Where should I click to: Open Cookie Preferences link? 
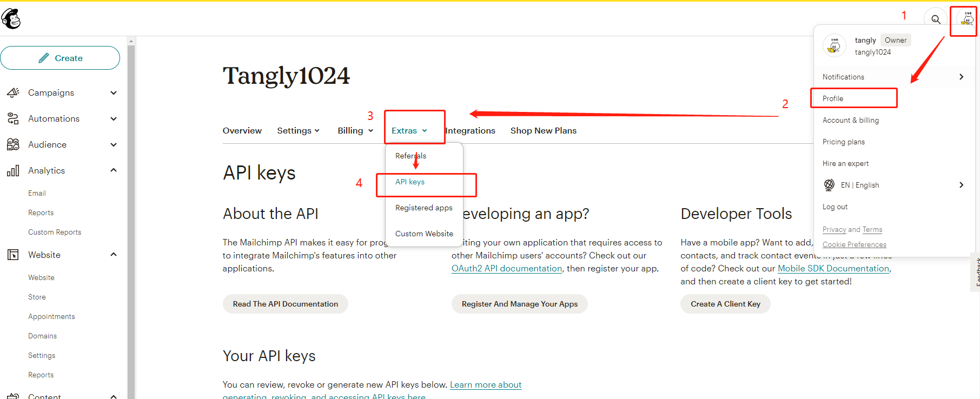(x=855, y=244)
